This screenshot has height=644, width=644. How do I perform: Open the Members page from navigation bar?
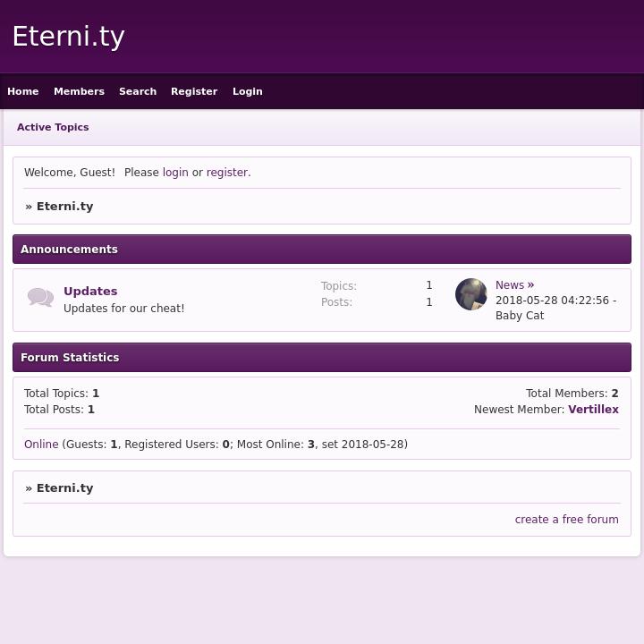coord(79,91)
